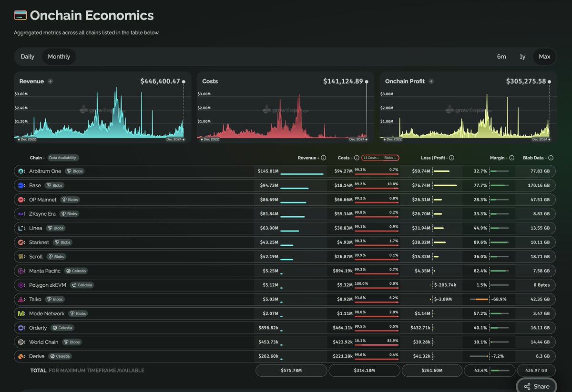Image resolution: width=572 pixels, height=392 pixels.
Task: Click the OP Mainnet chain logo
Action: pos(21,200)
